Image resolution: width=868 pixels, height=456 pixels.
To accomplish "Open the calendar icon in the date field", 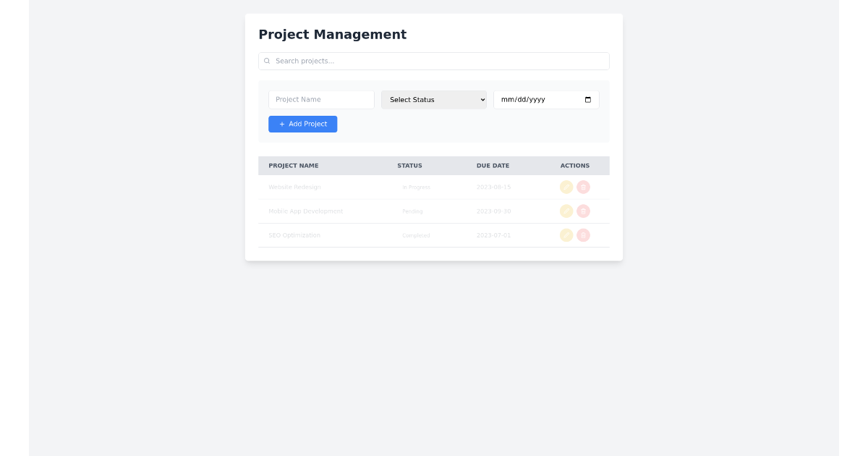I will click(587, 99).
